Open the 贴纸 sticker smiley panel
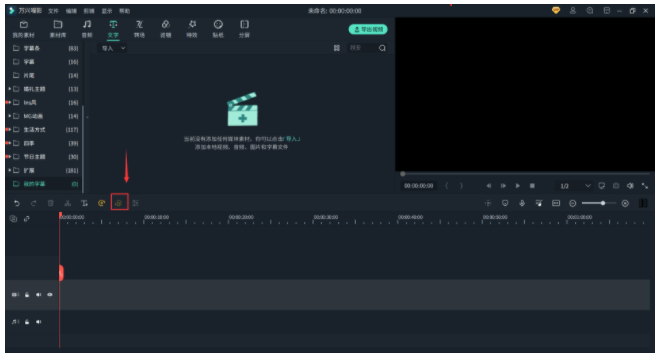The width and height of the screenshot is (664, 360). coord(218,28)
